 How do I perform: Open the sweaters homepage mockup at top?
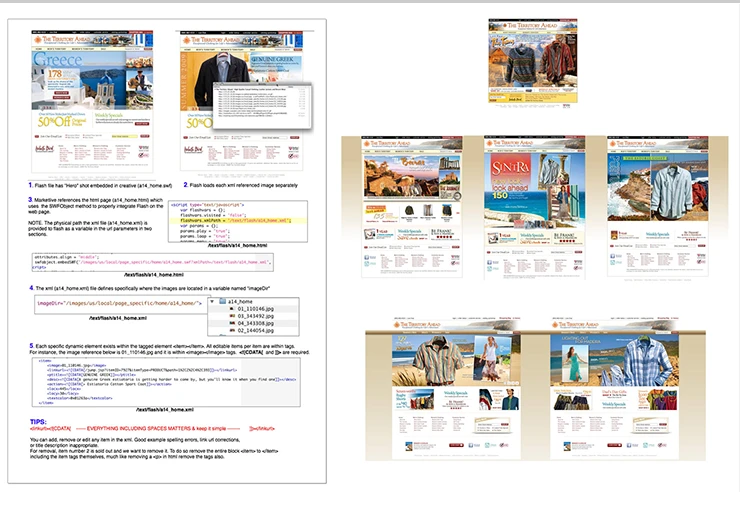point(533,60)
